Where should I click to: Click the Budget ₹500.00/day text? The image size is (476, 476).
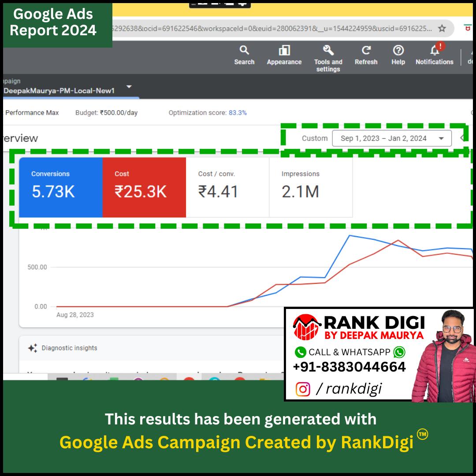106,113
